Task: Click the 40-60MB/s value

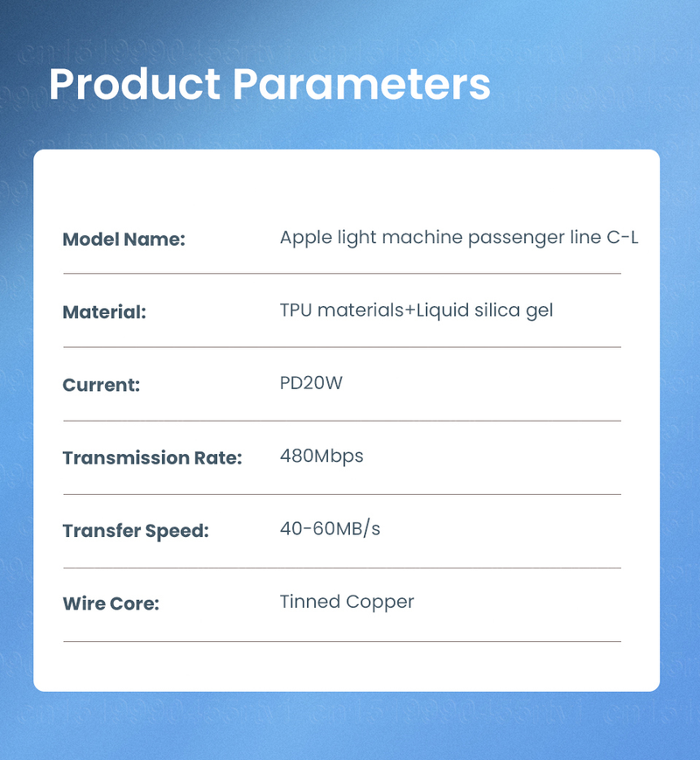Action: [330, 529]
